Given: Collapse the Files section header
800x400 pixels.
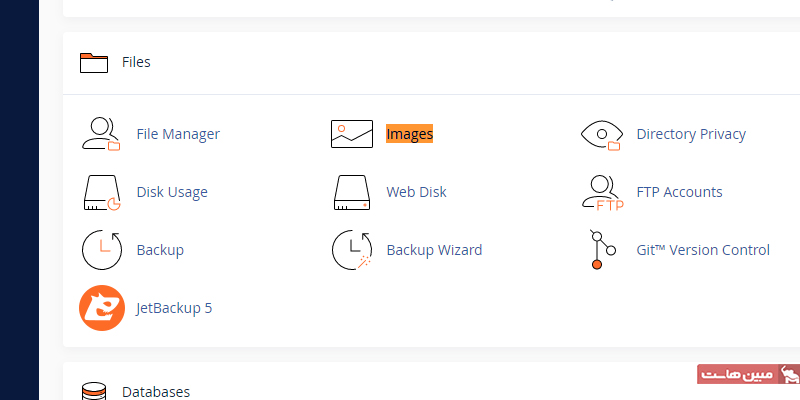Looking at the screenshot, I should click(136, 62).
